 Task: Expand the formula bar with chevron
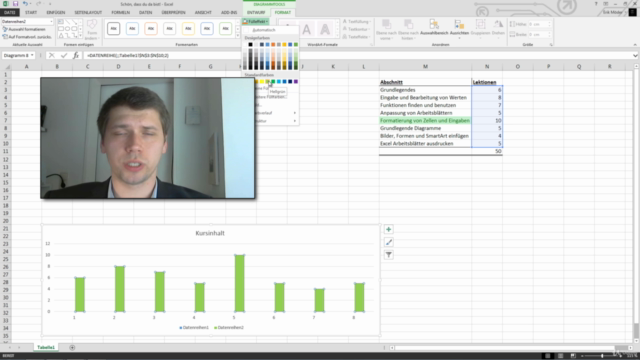[635, 56]
